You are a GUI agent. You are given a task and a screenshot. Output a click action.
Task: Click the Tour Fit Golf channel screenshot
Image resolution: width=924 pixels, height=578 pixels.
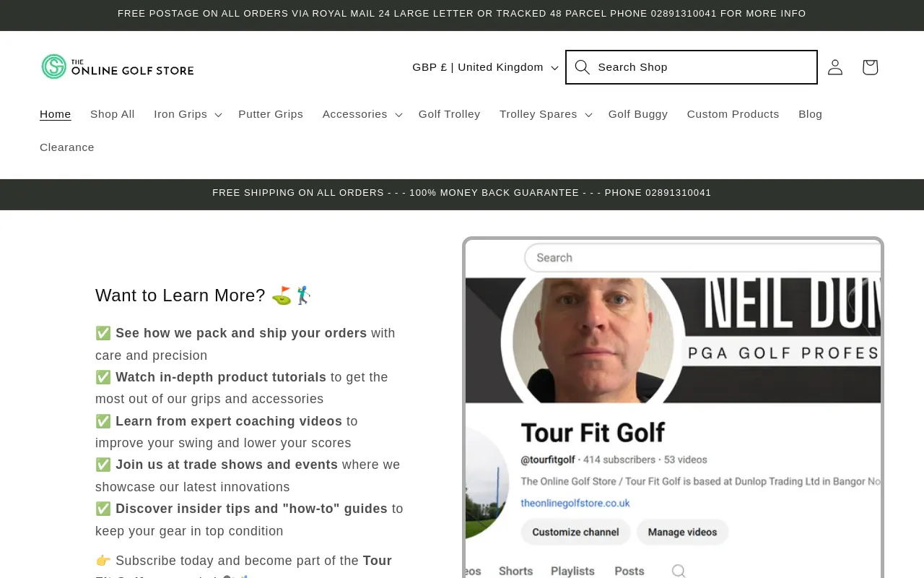673,408
